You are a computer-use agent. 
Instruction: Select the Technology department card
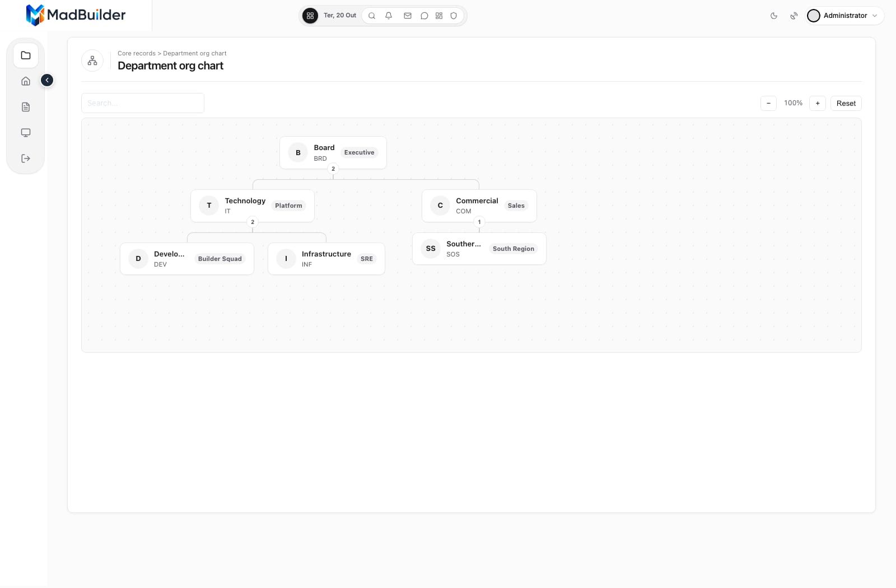click(253, 206)
